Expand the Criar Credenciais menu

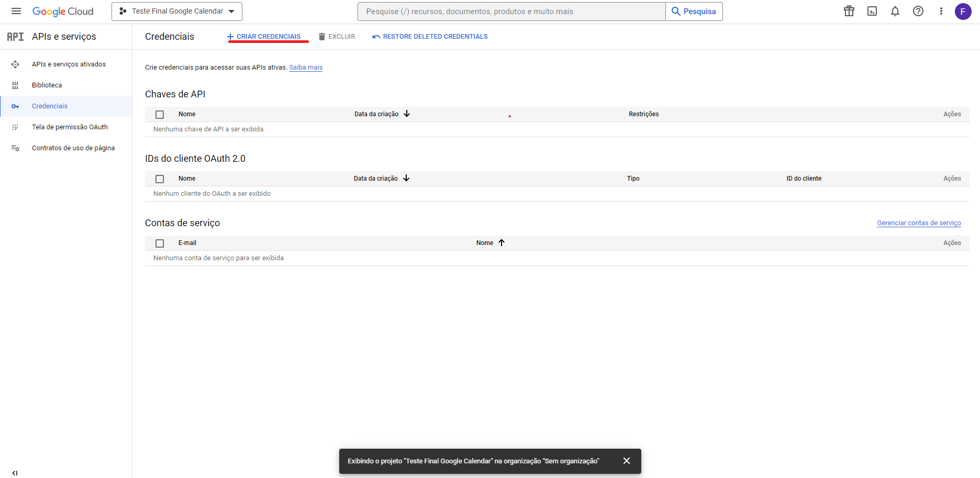pos(264,37)
